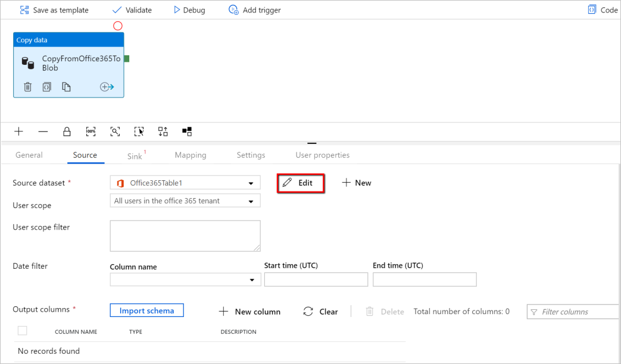The height and width of the screenshot is (364, 621).
Task: Zoom in on the pipeline canvas
Action: point(18,131)
